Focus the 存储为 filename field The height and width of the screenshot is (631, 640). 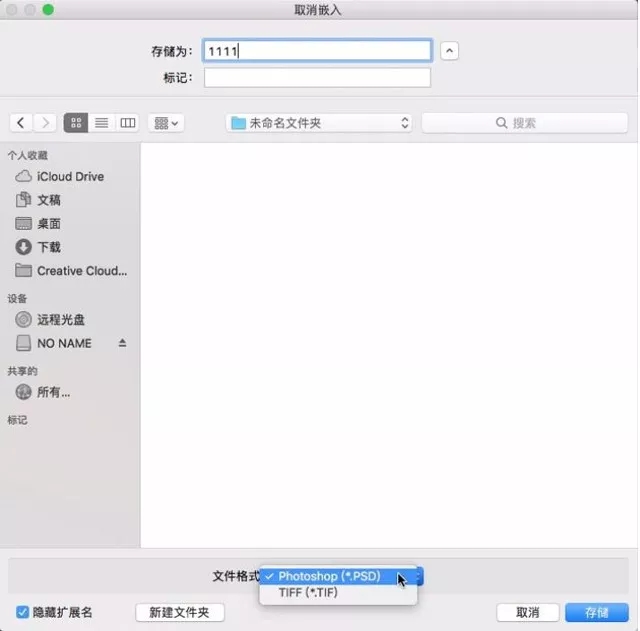317,51
